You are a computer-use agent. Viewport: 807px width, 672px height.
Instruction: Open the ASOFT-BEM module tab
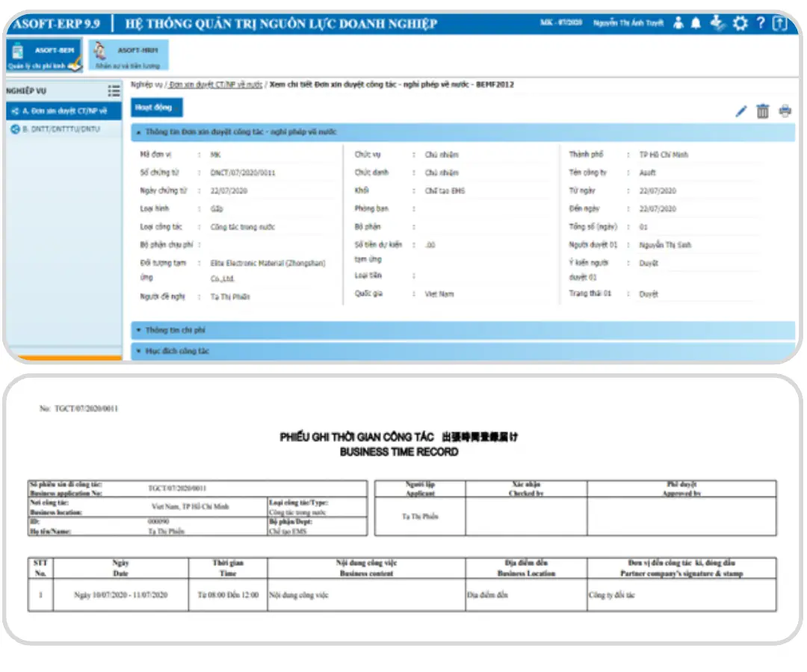point(43,57)
